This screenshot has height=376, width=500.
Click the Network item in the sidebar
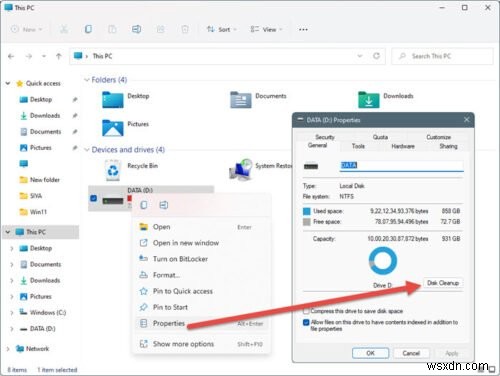pos(37,349)
